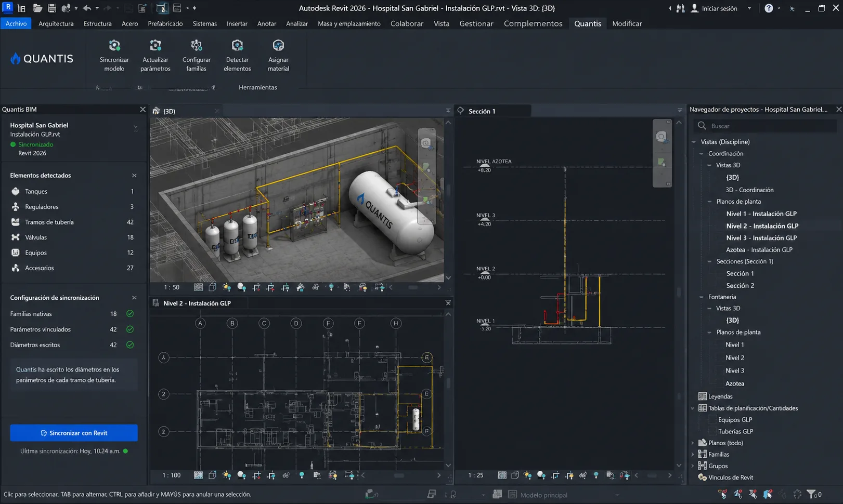
Task: Select Tuberías GLP schedule in browser
Action: click(735, 431)
